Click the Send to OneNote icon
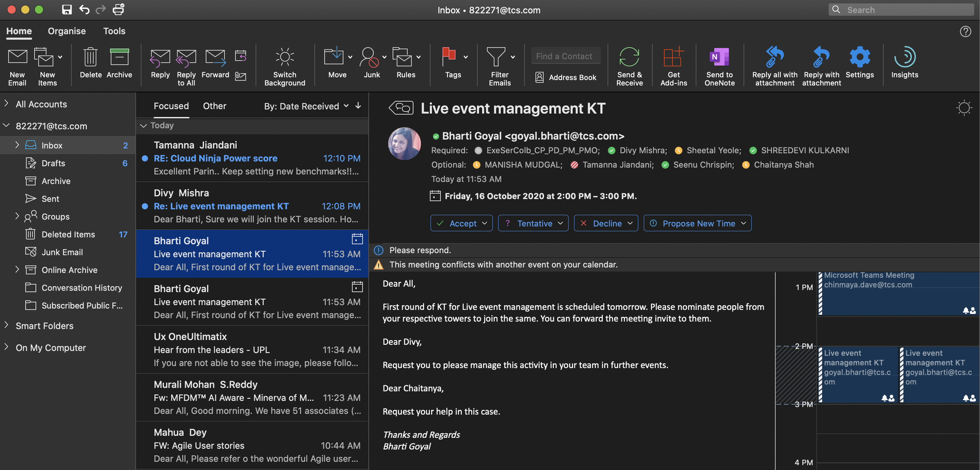This screenshot has height=470, width=980. click(x=719, y=58)
